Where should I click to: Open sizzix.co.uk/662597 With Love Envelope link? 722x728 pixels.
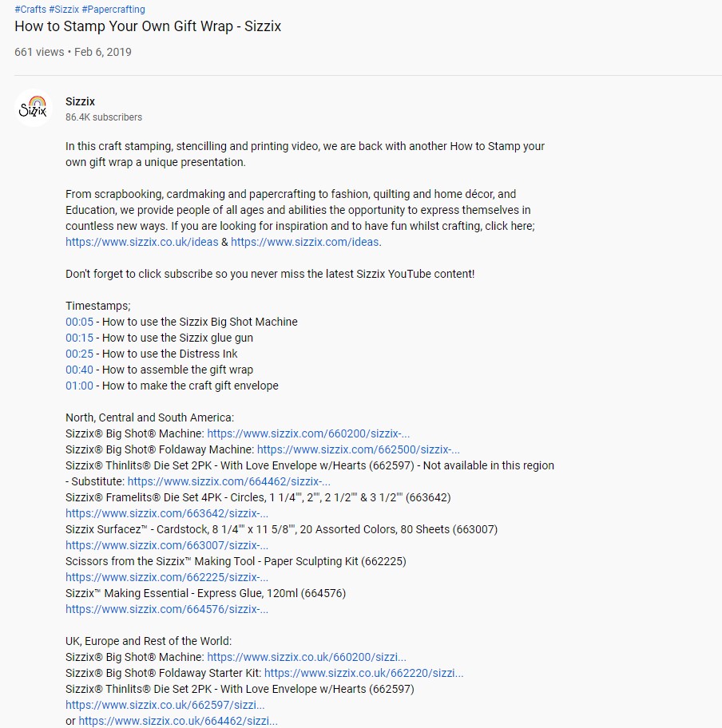(165, 706)
